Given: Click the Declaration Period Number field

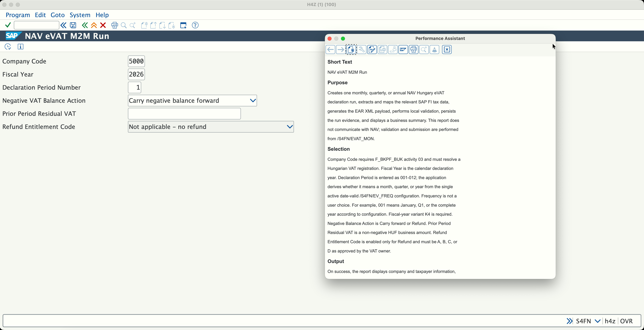Looking at the screenshot, I should (x=135, y=87).
